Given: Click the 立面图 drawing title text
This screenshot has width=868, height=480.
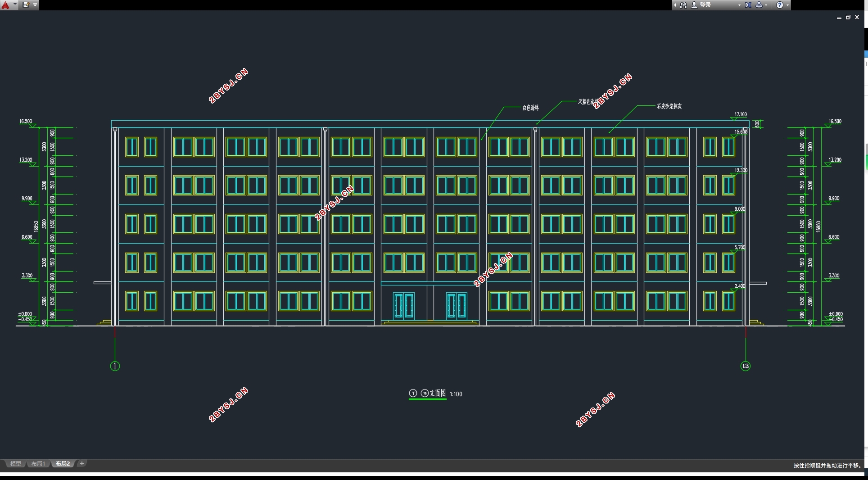Looking at the screenshot, I should [x=438, y=393].
